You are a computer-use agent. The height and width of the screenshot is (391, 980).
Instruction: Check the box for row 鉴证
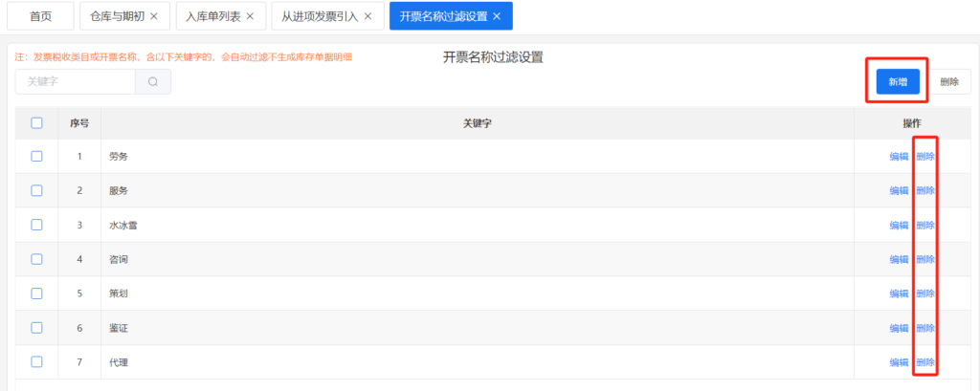pos(37,327)
